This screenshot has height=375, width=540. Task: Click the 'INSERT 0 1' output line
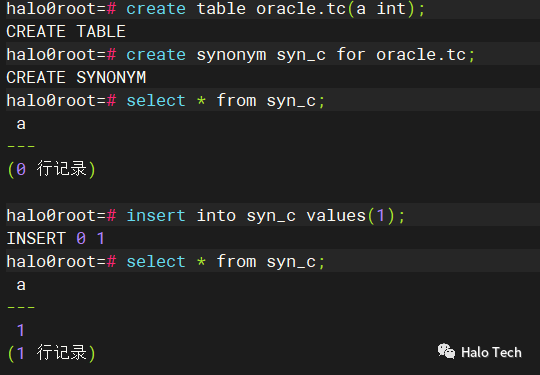[55, 238]
